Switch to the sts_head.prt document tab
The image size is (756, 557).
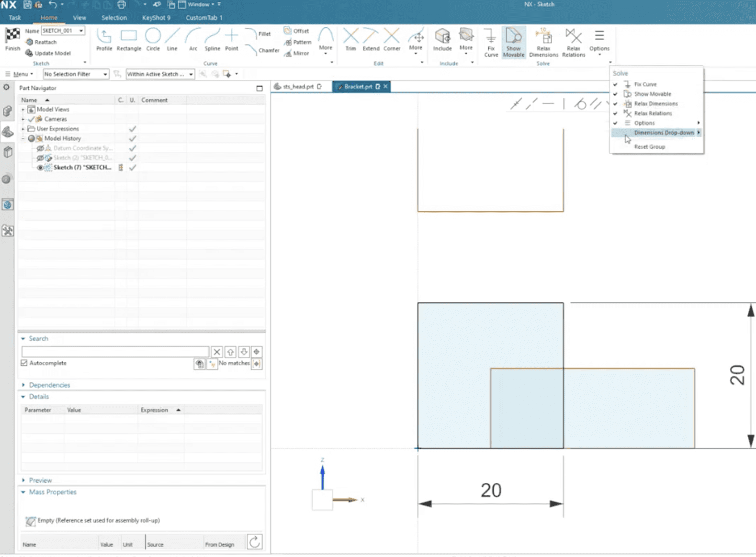[x=298, y=87]
